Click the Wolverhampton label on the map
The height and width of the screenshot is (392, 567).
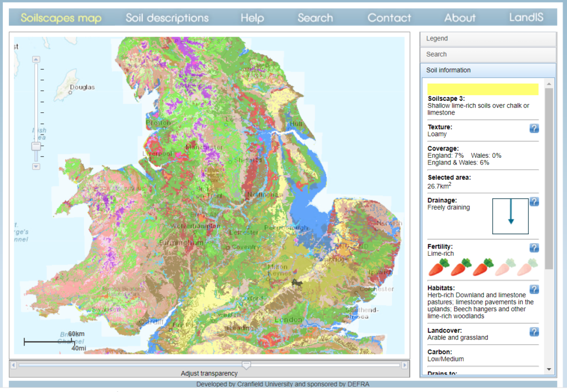(x=195, y=226)
